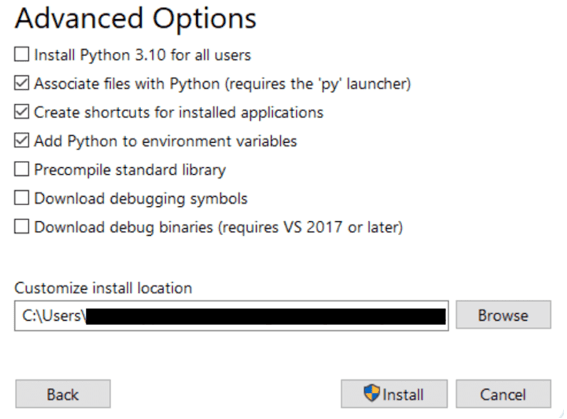The width and height of the screenshot is (567, 419).
Task: Go Back to the previous installer page
Action: [63, 394]
